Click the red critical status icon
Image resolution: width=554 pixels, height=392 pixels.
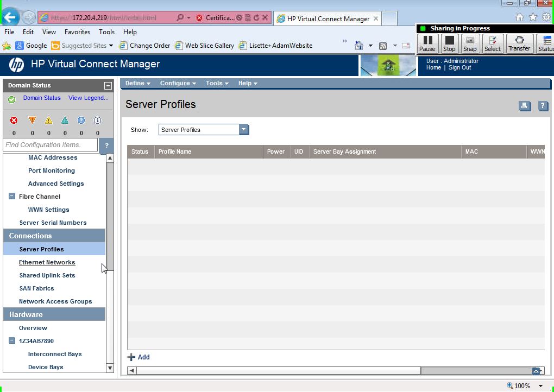tap(14, 121)
